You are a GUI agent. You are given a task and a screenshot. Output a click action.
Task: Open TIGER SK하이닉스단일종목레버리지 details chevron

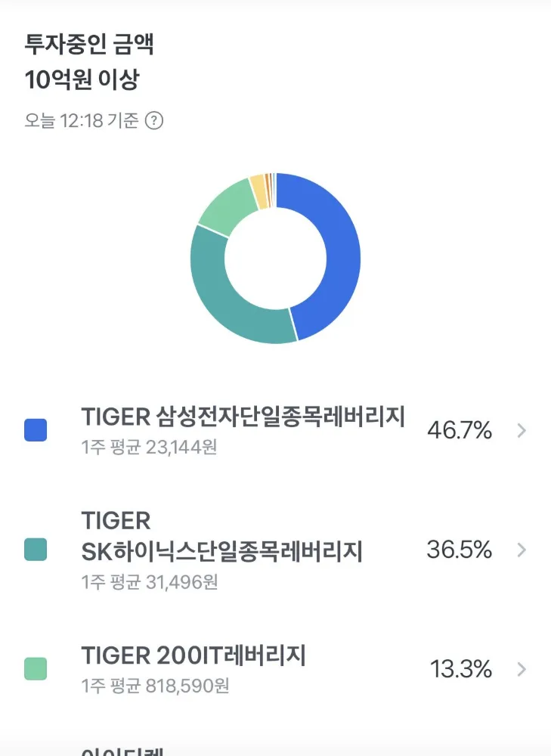[522, 550]
